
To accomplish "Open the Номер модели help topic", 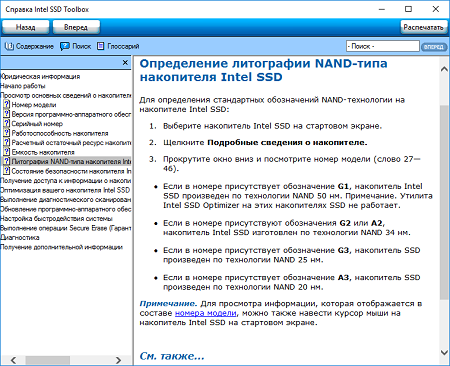I will [x=34, y=105].
